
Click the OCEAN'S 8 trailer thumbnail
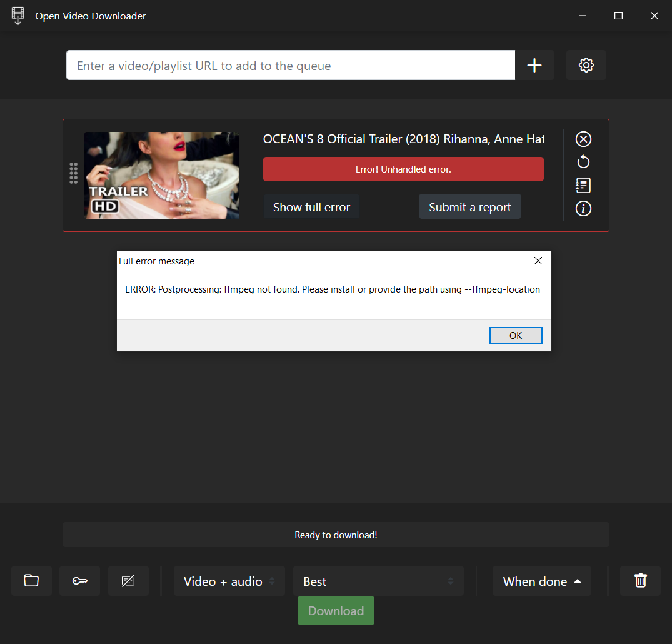point(162,175)
